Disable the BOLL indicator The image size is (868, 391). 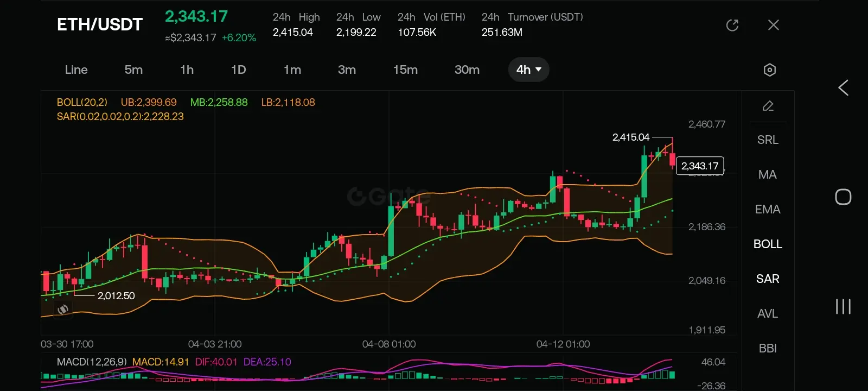pos(768,244)
